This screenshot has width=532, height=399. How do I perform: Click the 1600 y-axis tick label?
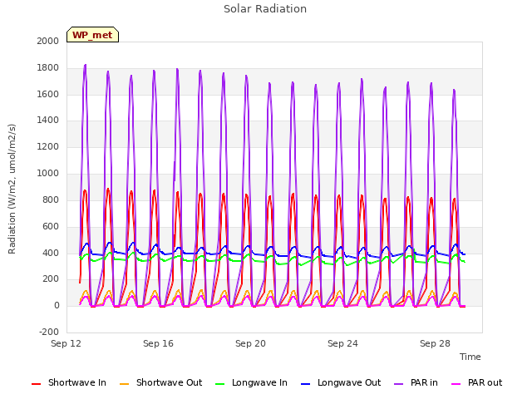coord(48,94)
